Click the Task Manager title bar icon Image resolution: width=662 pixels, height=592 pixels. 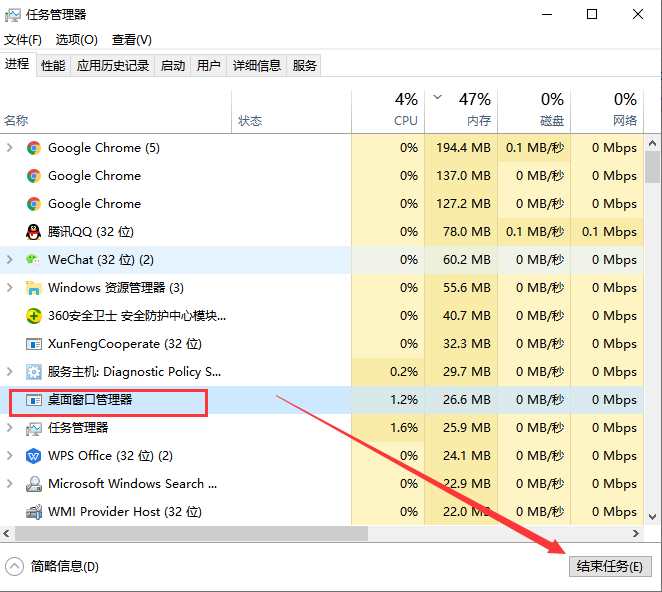click(x=12, y=15)
